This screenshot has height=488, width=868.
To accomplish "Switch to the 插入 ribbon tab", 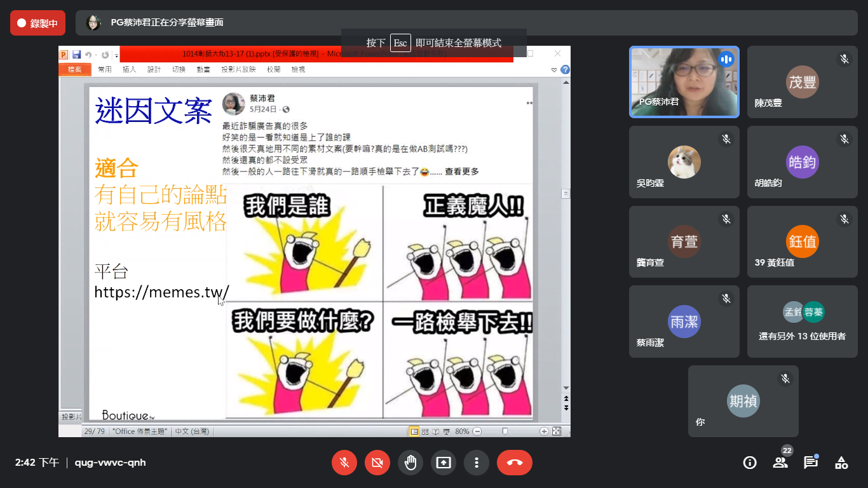I will [x=130, y=69].
